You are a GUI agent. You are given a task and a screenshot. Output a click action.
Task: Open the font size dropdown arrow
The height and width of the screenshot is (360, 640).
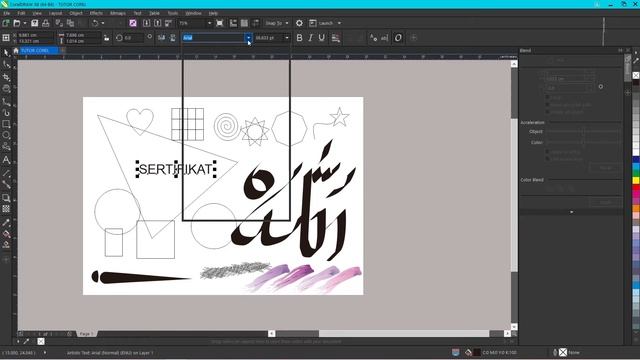287,38
